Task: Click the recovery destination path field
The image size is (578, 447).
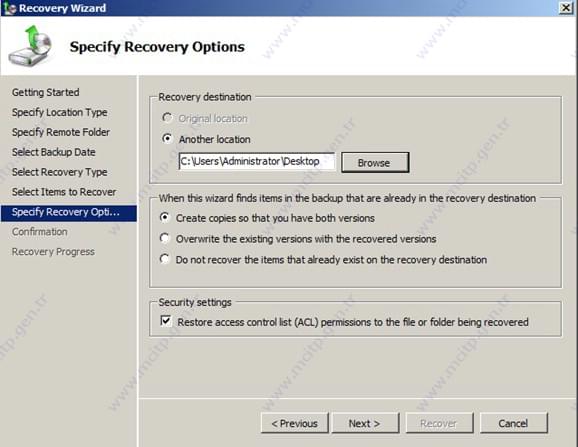Action: pos(257,161)
